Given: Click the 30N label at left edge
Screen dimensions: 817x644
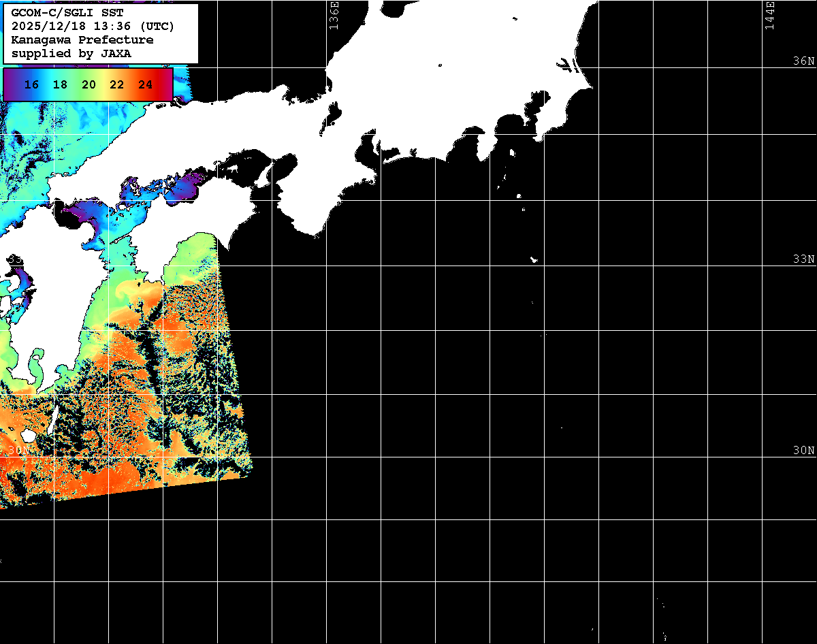Looking at the screenshot, I should [x=18, y=451].
